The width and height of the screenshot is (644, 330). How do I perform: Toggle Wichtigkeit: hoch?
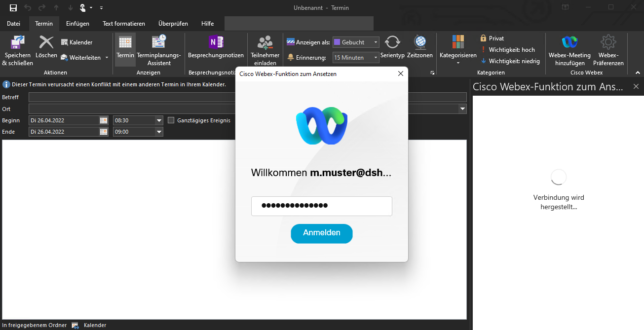click(508, 50)
